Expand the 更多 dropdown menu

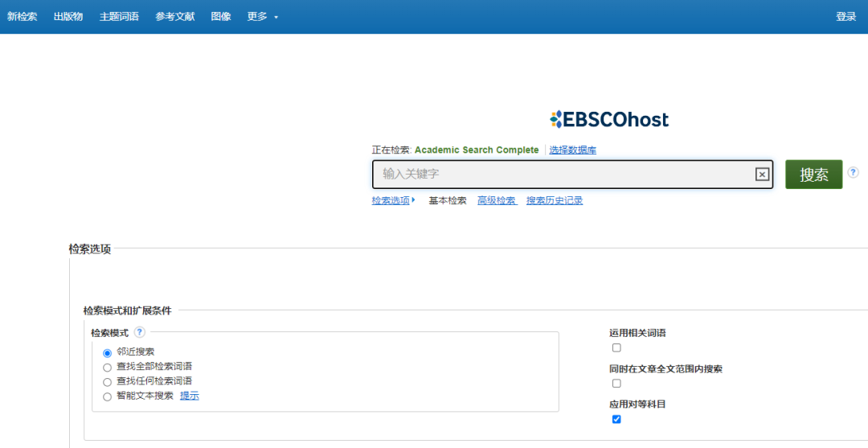coord(262,16)
